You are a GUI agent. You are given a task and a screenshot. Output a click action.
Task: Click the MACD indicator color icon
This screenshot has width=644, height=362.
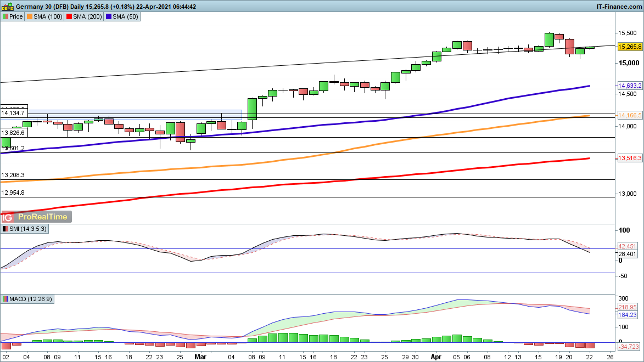(x=5, y=299)
